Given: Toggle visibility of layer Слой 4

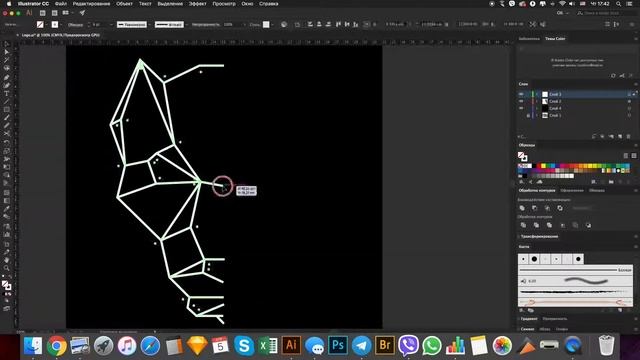Looking at the screenshot, I should pos(521,108).
